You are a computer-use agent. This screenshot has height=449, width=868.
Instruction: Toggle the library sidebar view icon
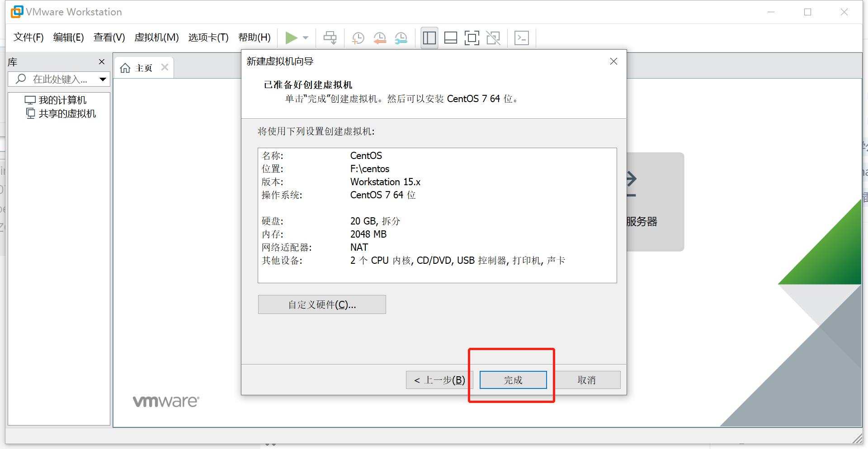pos(429,38)
